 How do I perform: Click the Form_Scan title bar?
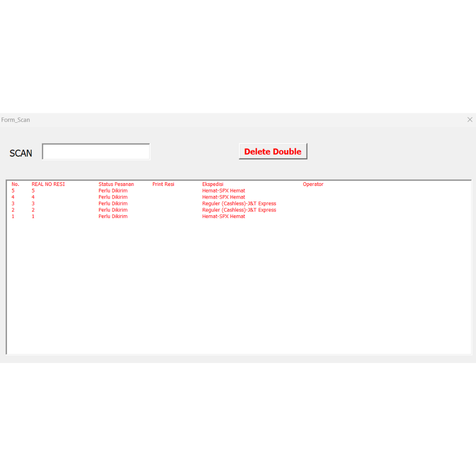coord(16,119)
